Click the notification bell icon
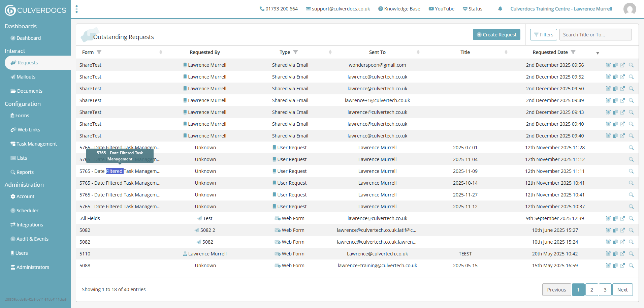644x308 pixels. tap(500, 9)
